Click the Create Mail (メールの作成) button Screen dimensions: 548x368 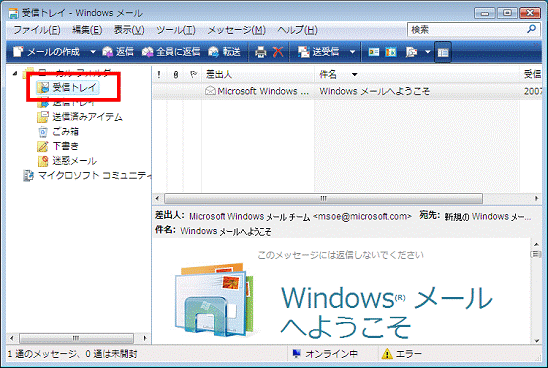pyautogui.click(x=46, y=52)
